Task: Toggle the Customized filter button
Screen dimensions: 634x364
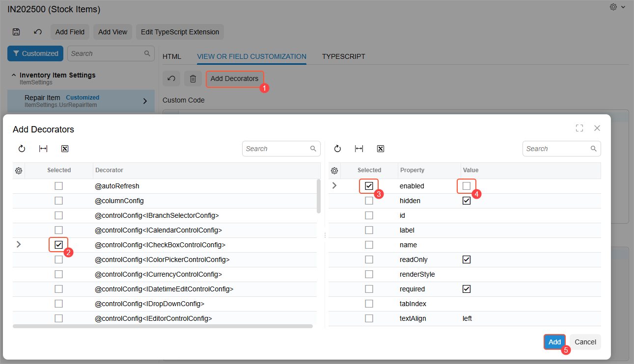Action: point(35,53)
